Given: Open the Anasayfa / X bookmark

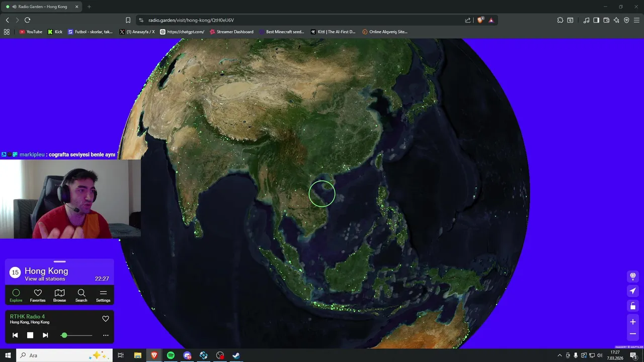Looking at the screenshot, I should click(x=137, y=32).
